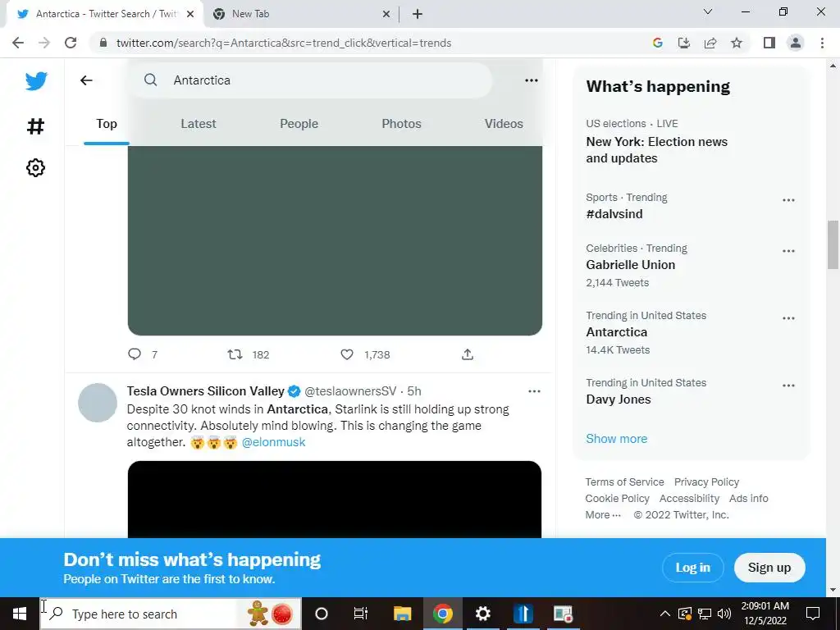The image size is (840, 630).
Task: Expand the More footer menu
Action: point(603,515)
